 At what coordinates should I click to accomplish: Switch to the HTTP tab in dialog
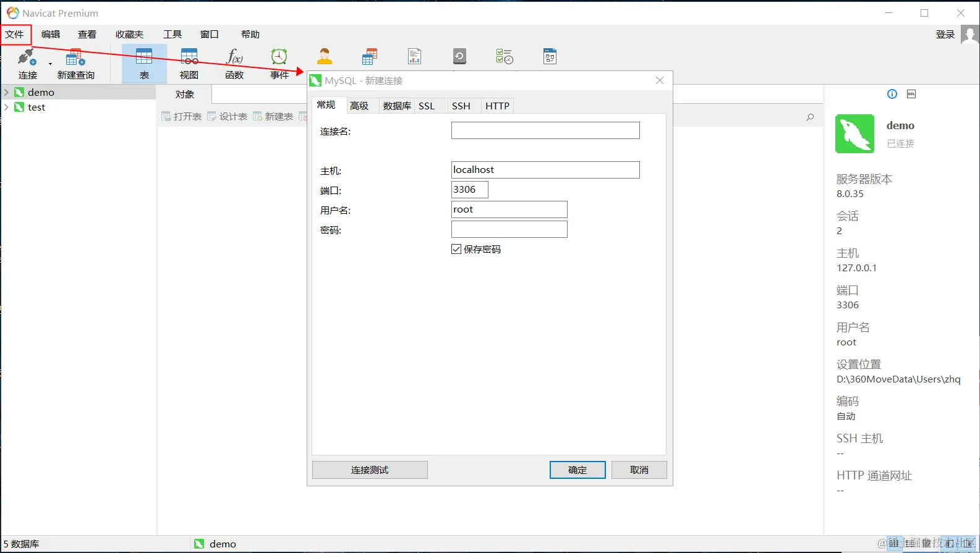coord(498,106)
